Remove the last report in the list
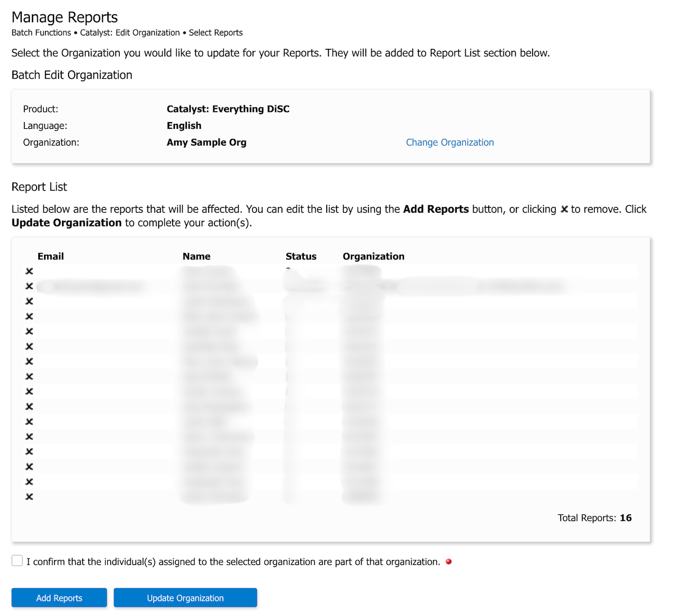The height and width of the screenshot is (616, 675). click(x=29, y=497)
